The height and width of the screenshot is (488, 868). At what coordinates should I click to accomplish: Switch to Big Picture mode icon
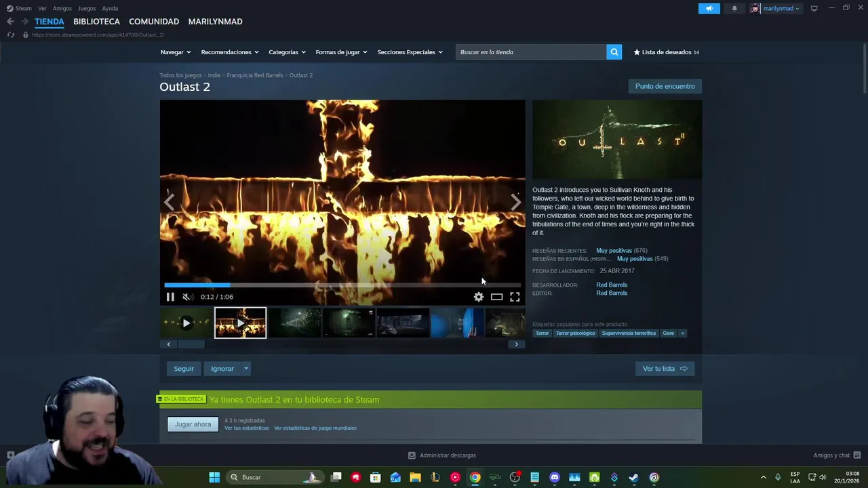pos(814,8)
